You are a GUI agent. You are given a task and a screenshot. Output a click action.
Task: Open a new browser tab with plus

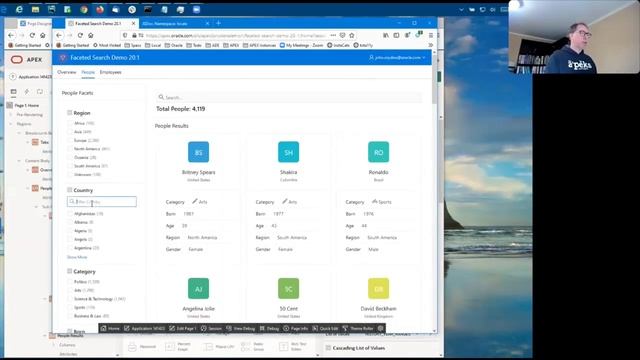pos(218,23)
